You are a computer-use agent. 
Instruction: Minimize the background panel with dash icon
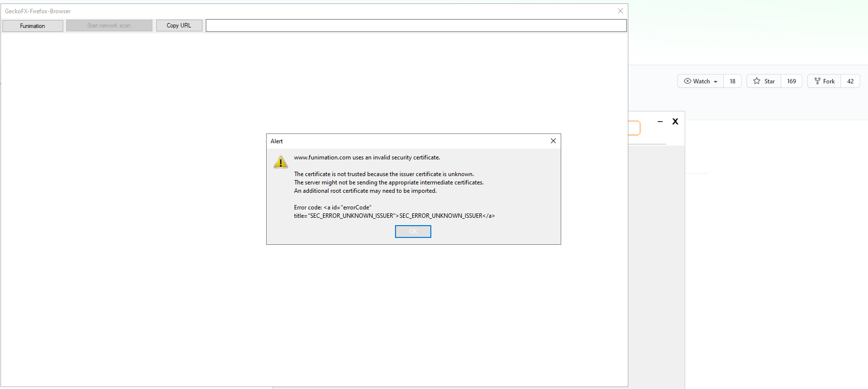[x=660, y=121]
